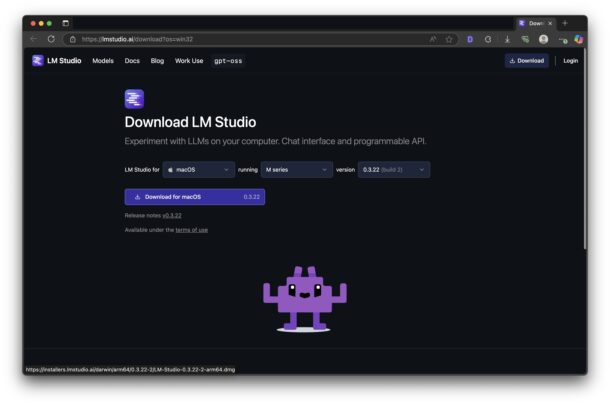Click the address bar URL

pos(137,39)
